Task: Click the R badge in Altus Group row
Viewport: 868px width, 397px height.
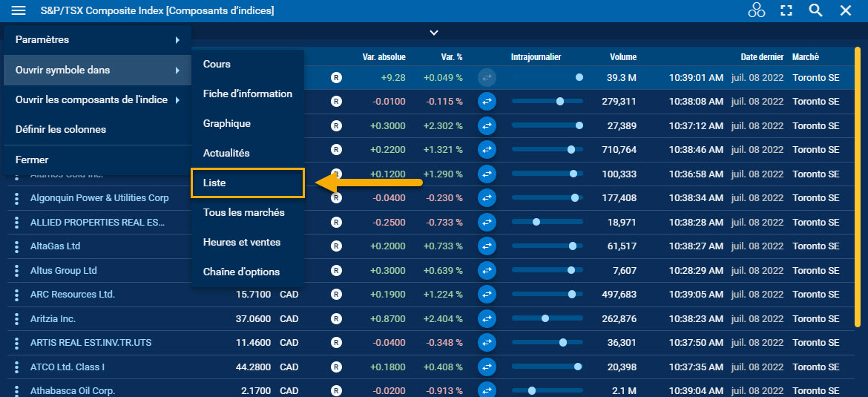Action: point(336,270)
